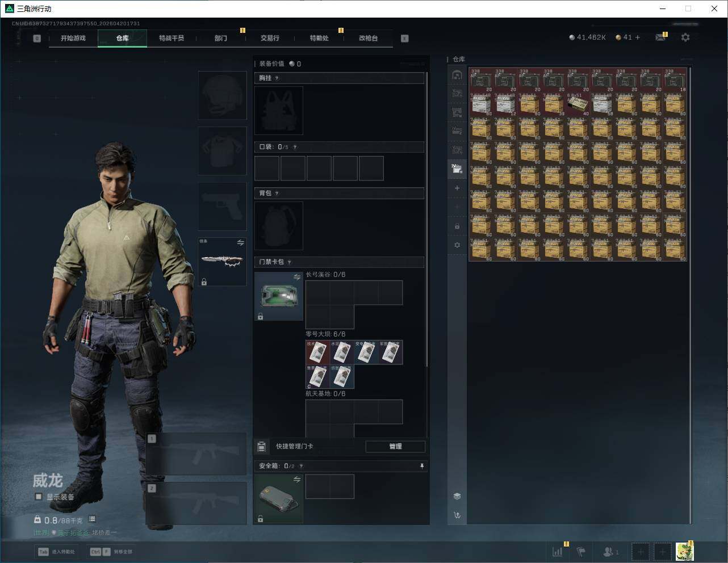Click the help icon beside 口袋
The image size is (728, 563).
click(x=295, y=147)
